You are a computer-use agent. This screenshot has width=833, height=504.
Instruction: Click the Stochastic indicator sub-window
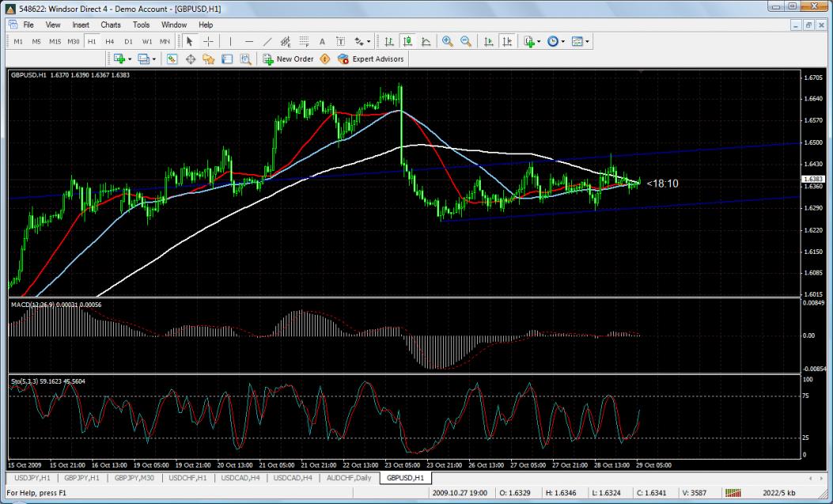(x=396, y=419)
